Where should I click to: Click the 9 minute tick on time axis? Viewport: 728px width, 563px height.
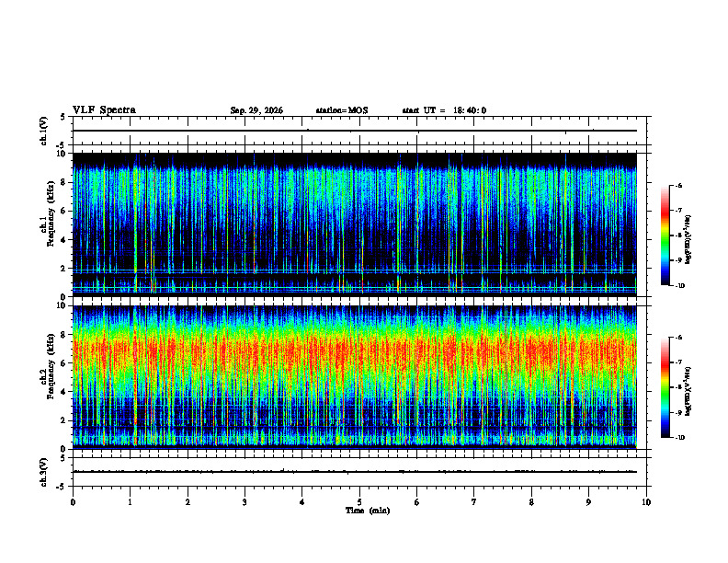click(x=588, y=502)
